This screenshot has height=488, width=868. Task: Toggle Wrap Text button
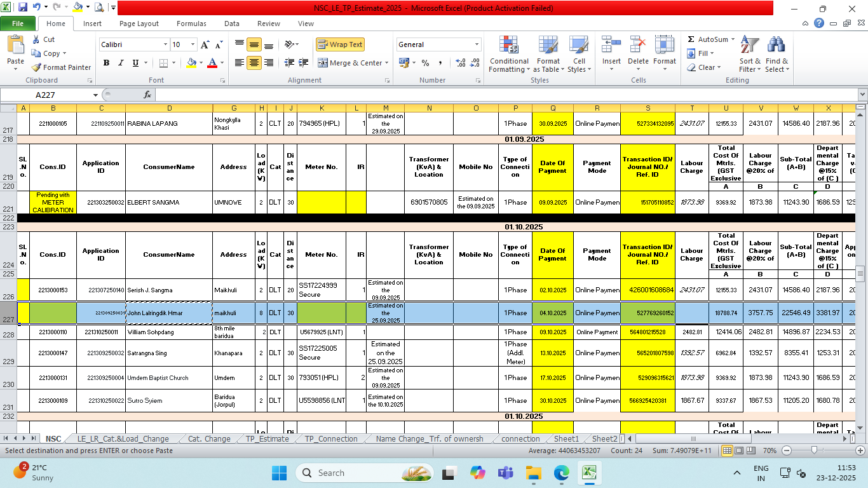(x=340, y=44)
